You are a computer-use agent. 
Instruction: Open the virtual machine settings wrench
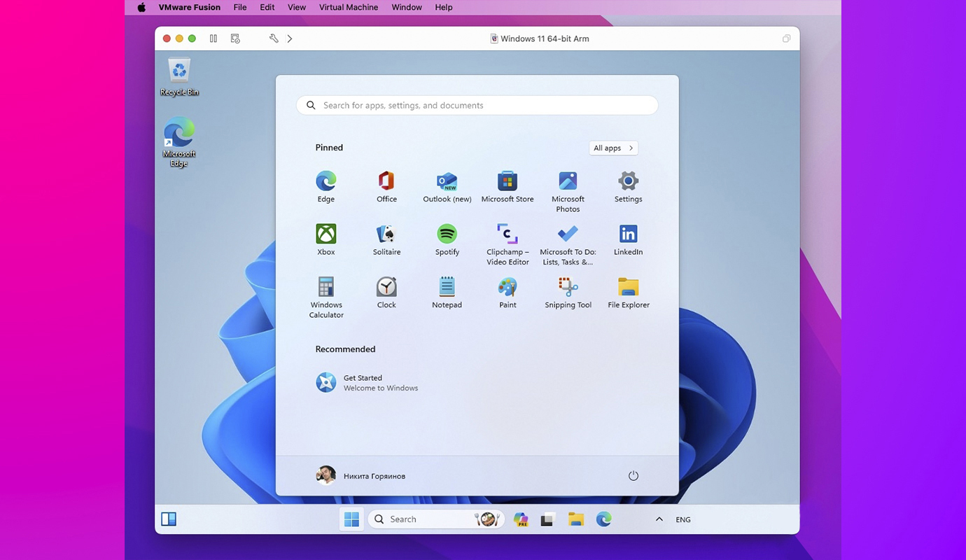(x=274, y=38)
